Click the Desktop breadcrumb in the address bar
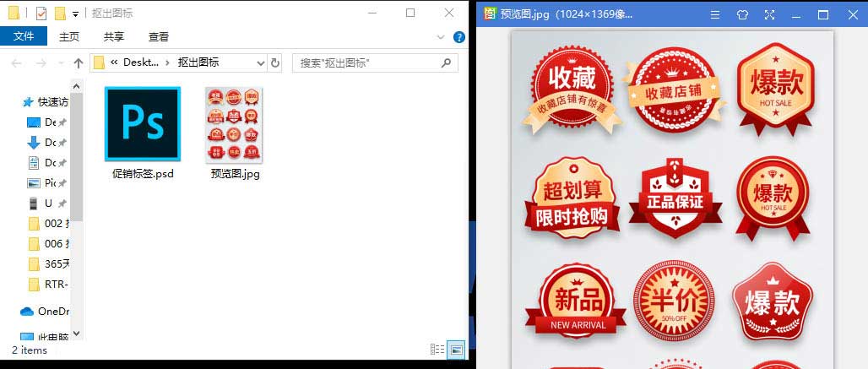868x369 pixels. [141, 62]
